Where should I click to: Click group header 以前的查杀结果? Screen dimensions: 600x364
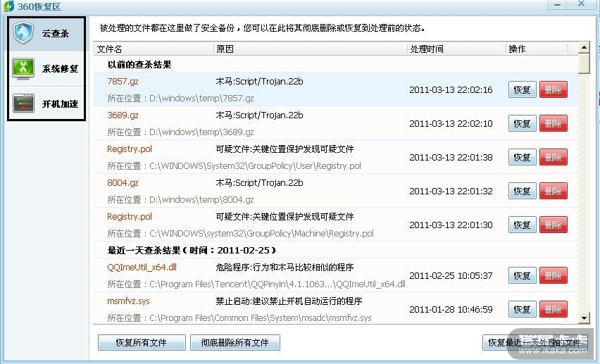click(x=139, y=65)
